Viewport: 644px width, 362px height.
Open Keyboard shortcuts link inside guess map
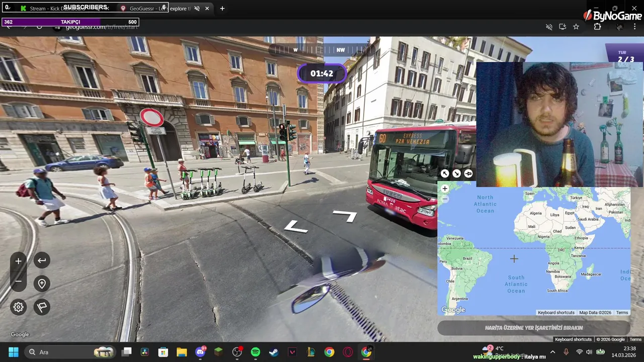[556, 313]
